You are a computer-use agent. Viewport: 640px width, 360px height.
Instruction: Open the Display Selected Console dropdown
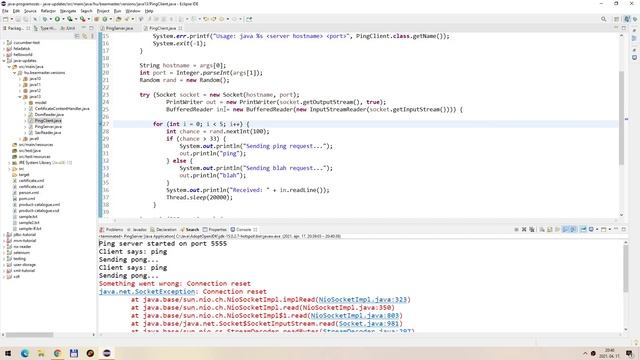[597, 229]
